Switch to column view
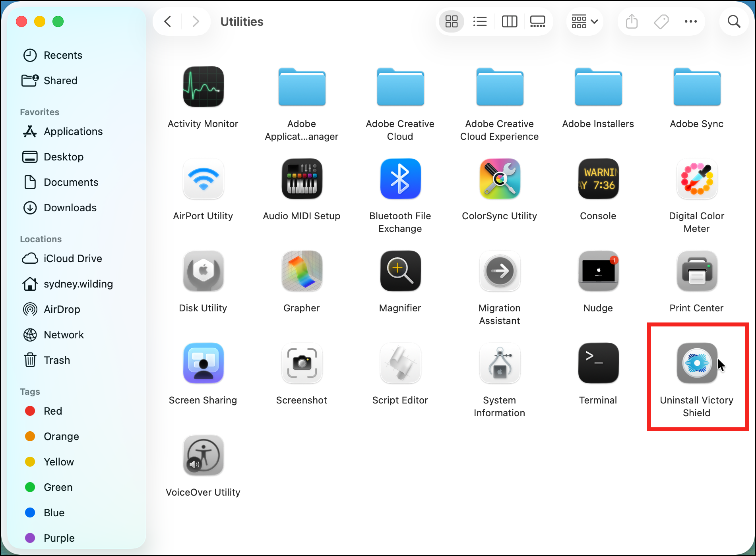 (509, 21)
